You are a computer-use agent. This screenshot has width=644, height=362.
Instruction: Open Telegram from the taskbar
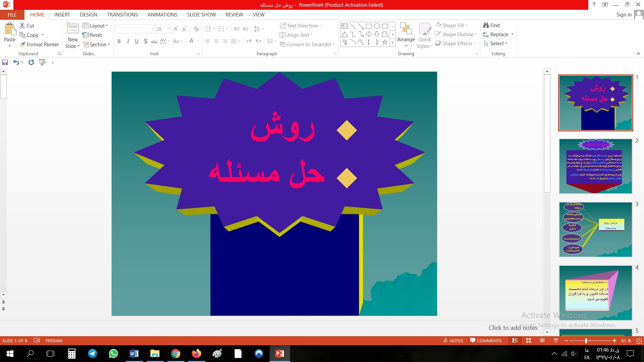tap(93, 354)
